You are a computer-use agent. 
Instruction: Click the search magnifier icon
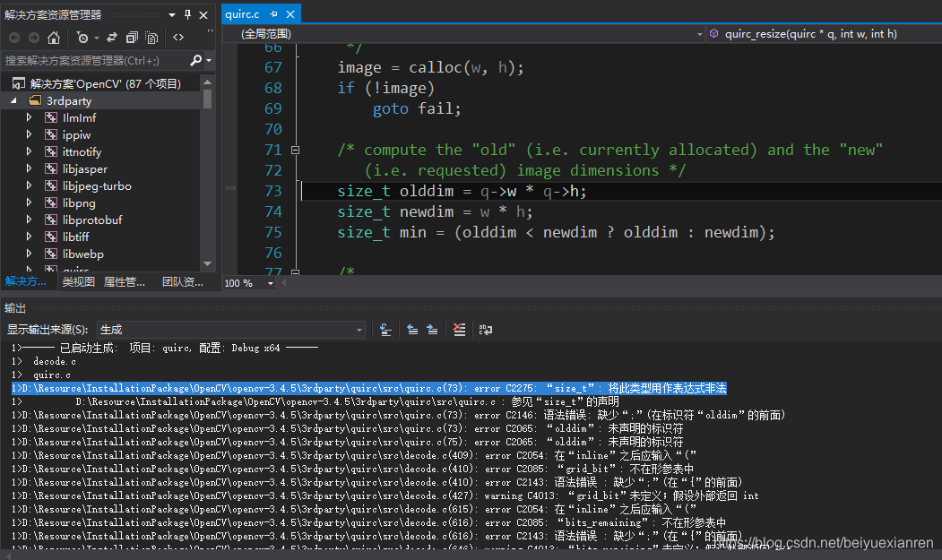pyautogui.click(x=195, y=60)
